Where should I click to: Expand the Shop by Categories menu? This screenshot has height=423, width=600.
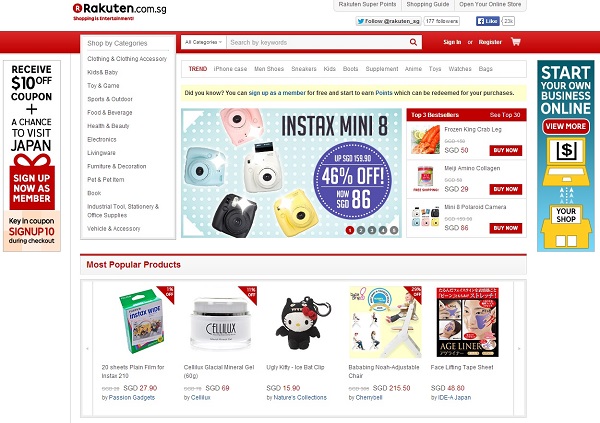(x=117, y=43)
